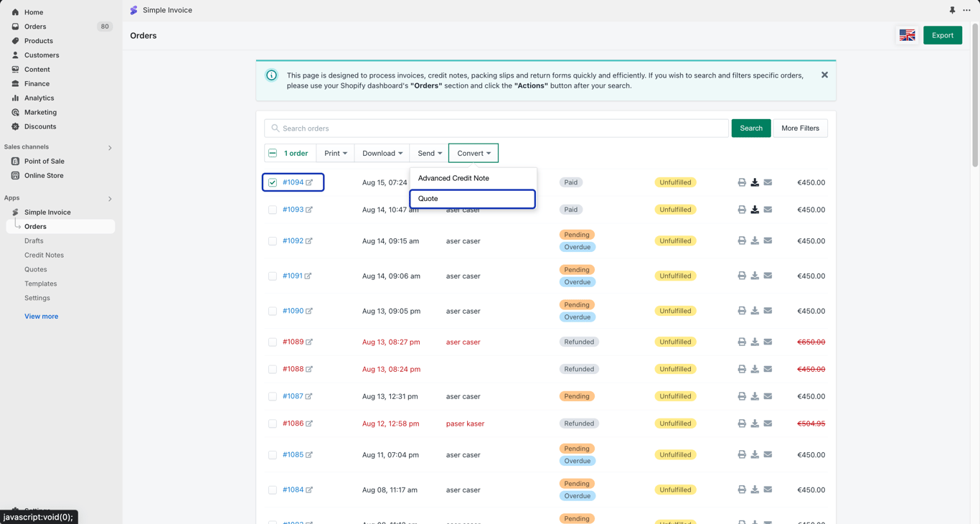Dismiss the info banner
This screenshot has width=980, height=524.
pyautogui.click(x=824, y=75)
